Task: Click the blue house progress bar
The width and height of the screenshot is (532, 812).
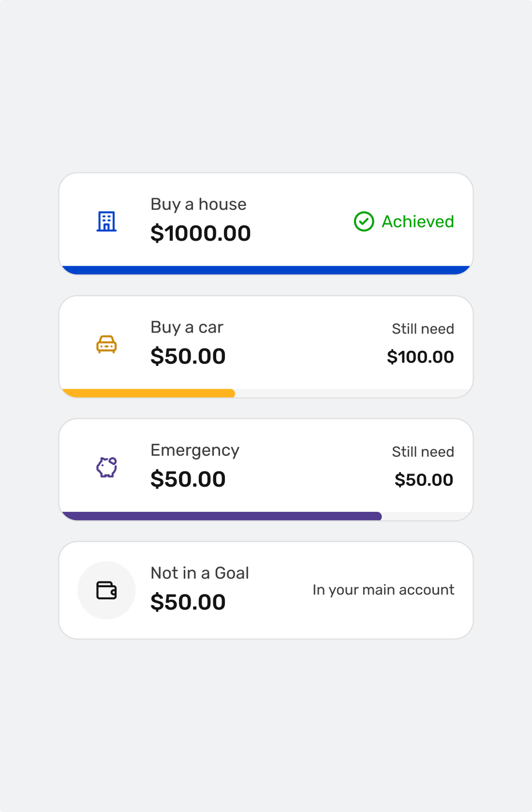Action: [x=266, y=270]
